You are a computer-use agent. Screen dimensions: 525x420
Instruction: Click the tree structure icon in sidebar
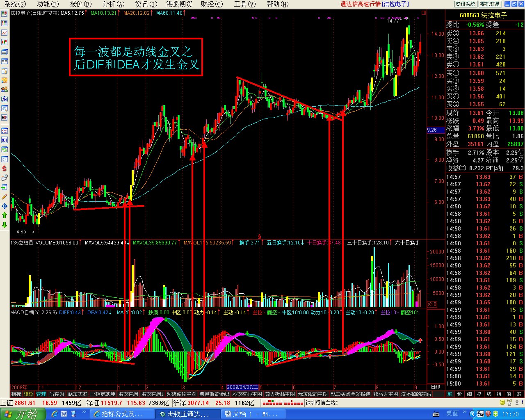tap(5, 71)
